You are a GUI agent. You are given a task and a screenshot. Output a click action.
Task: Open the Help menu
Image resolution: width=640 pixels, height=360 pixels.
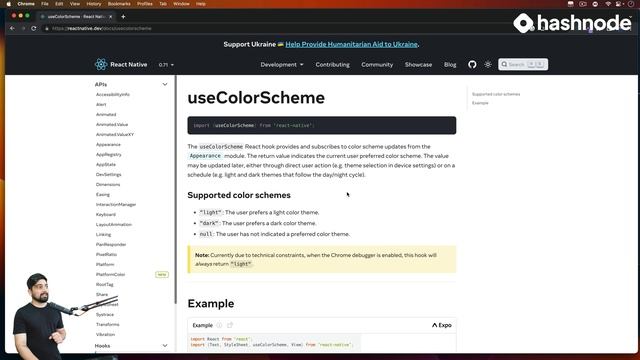point(201,4)
